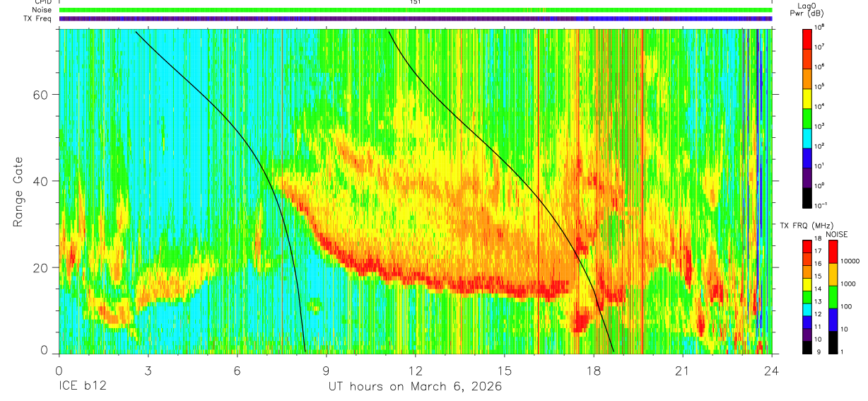The image size is (868, 401).
Task: Click the black segment of NOISE colorbar
Action: [833, 342]
